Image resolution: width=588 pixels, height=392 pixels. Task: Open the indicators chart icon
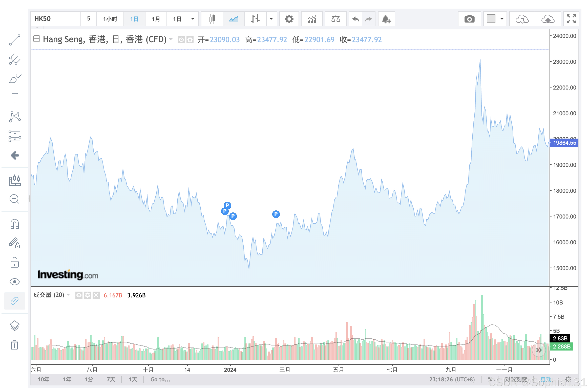coord(312,19)
